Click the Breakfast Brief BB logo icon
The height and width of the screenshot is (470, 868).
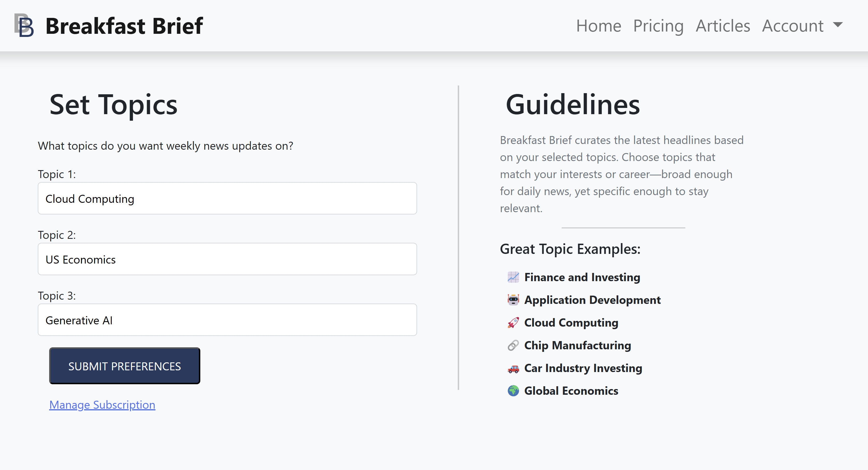(x=24, y=26)
